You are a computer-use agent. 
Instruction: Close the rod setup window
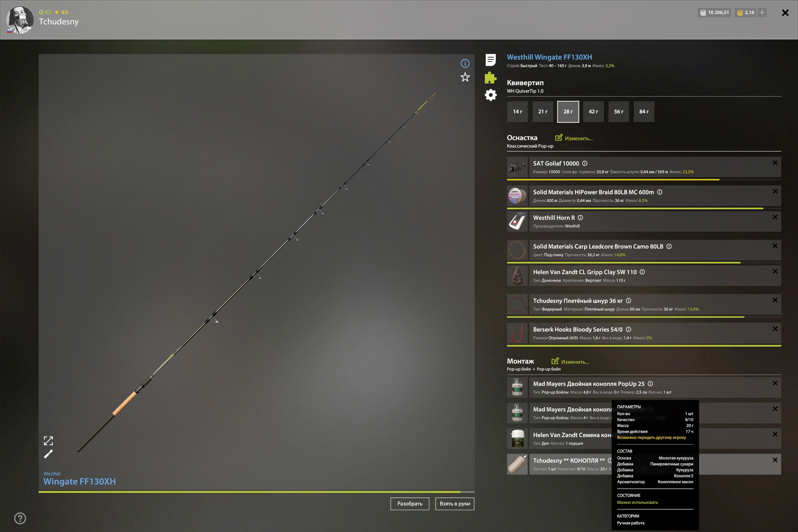[785, 13]
